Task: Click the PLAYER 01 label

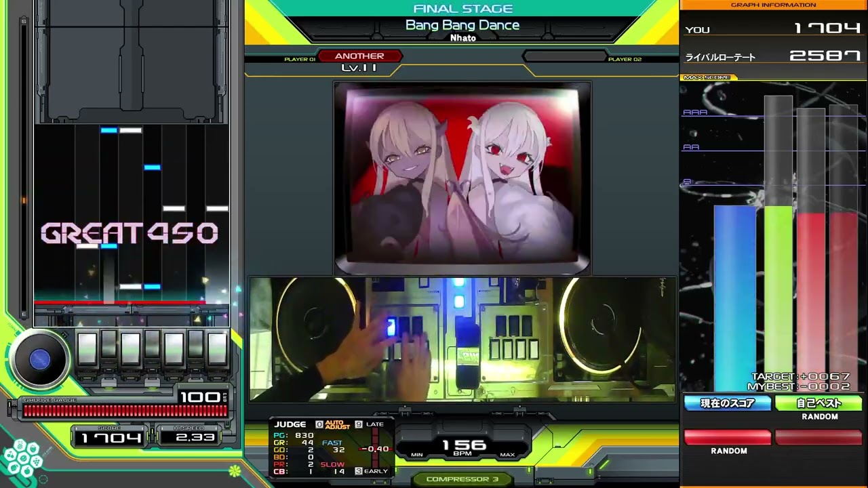Action: coord(300,60)
